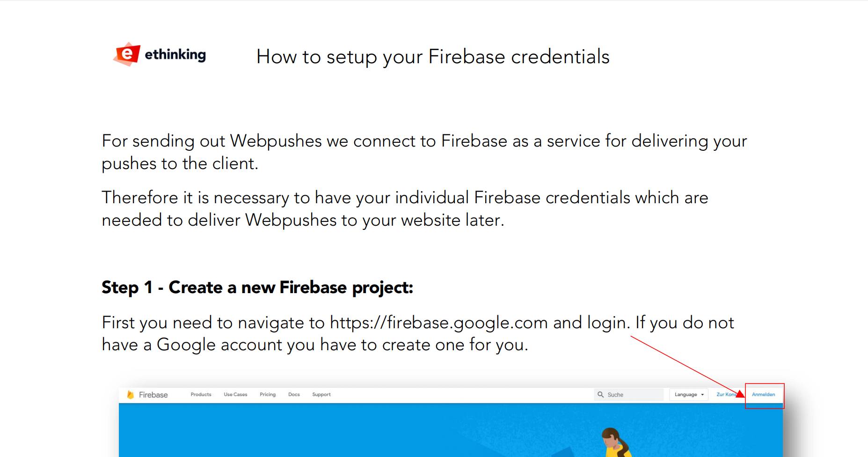
Task: Click the Firebase wordmark text
Action: pos(153,395)
